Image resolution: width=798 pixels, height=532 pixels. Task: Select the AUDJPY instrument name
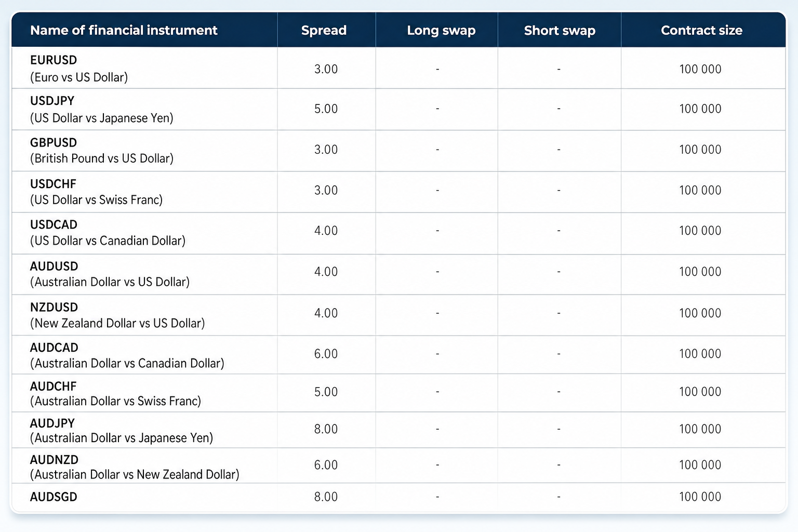[52, 423]
